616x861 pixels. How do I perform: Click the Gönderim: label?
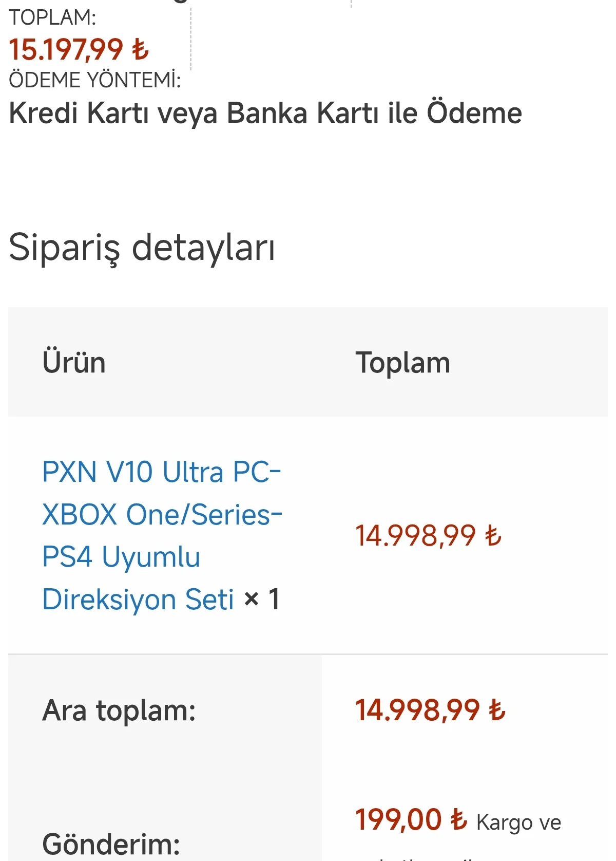pyautogui.click(x=111, y=844)
